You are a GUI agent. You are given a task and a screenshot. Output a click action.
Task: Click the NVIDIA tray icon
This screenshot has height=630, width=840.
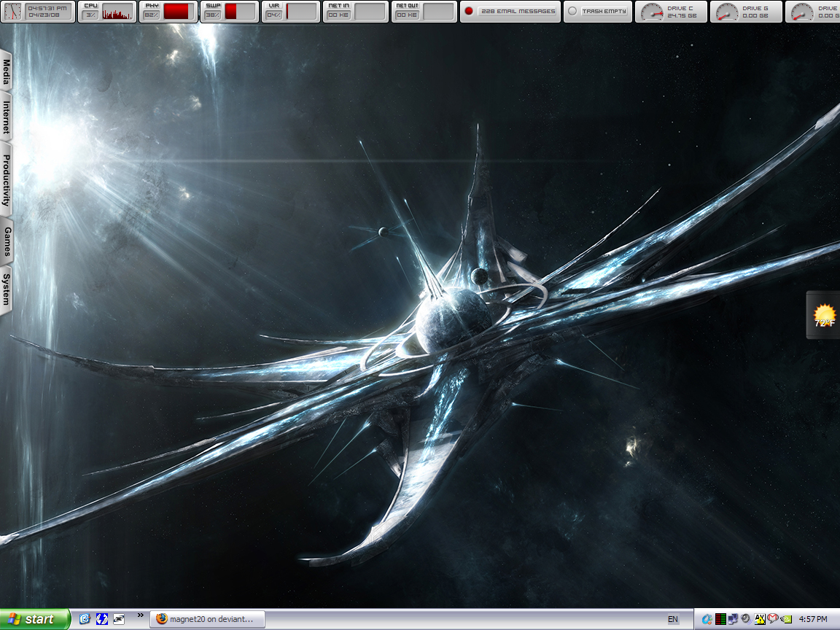pos(785,619)
